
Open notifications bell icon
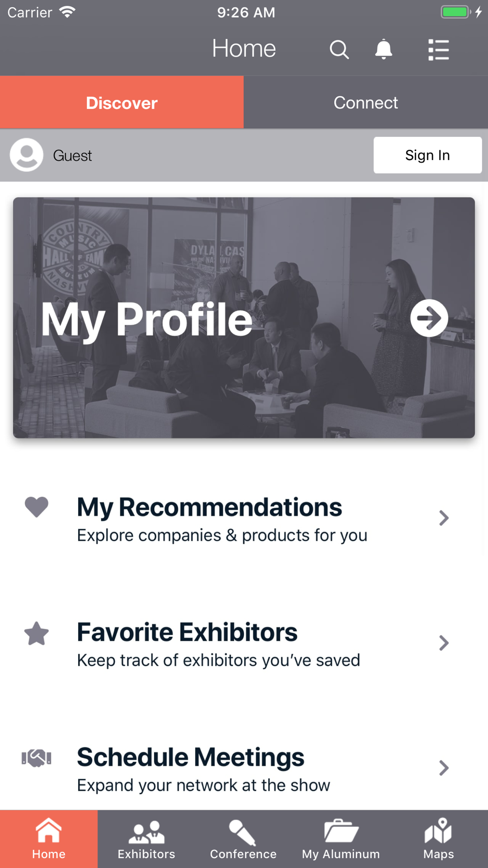click(x=384, y=49)
